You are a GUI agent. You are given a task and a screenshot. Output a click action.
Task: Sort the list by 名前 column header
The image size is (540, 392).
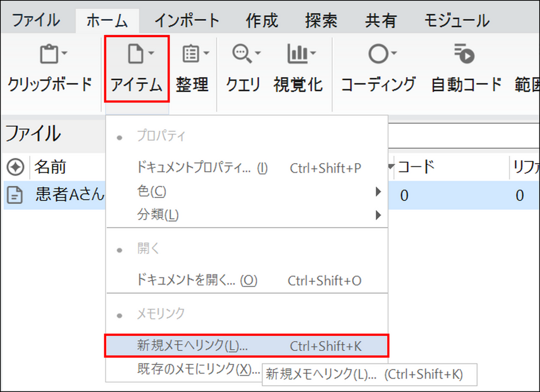50,167
